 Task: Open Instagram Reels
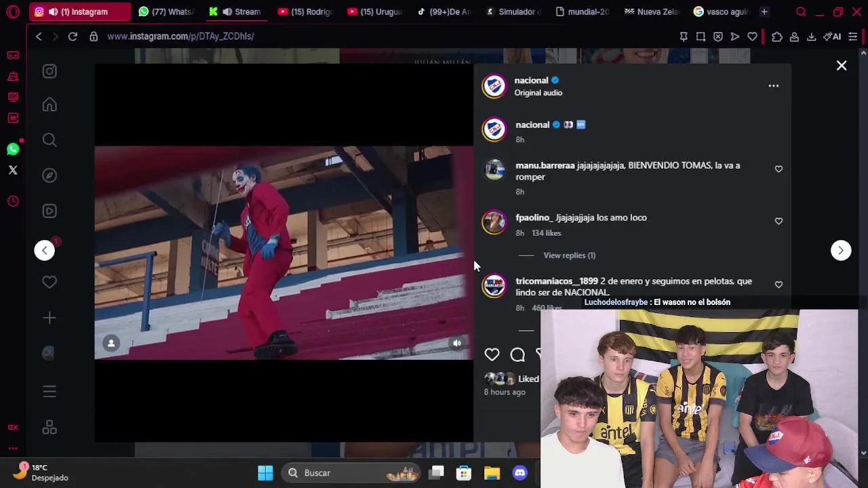point(50,211)
